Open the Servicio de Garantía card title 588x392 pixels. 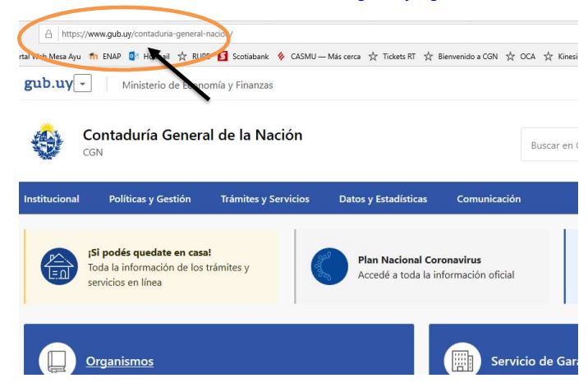click(x=535, y=362)
